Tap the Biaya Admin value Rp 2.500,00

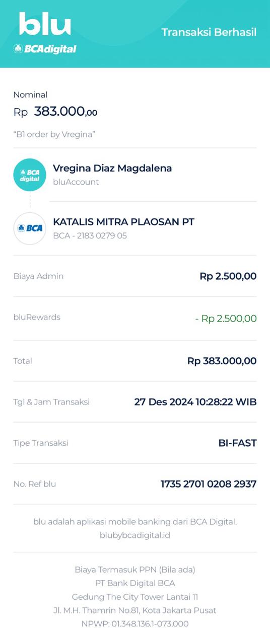pos(228,276)
